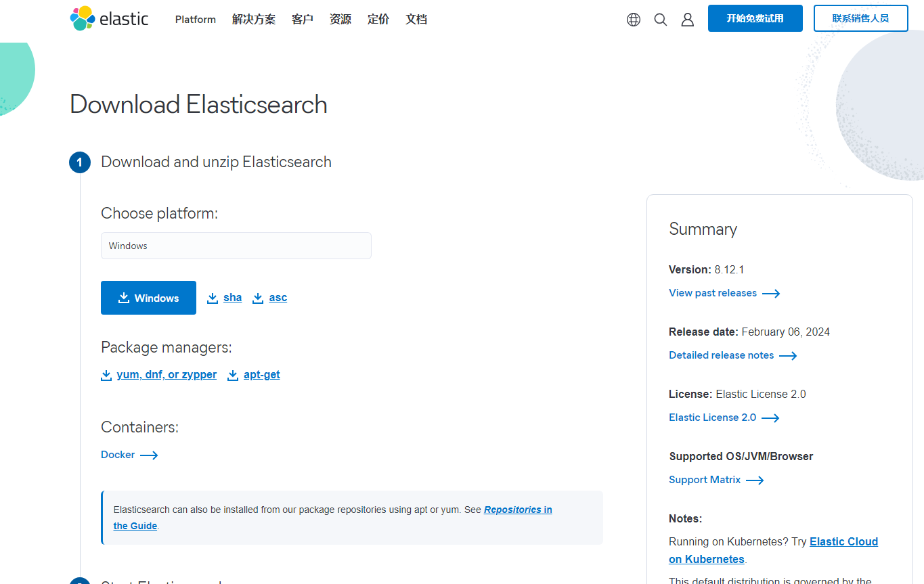Open the 解决方案 menu

pos(254,20)
